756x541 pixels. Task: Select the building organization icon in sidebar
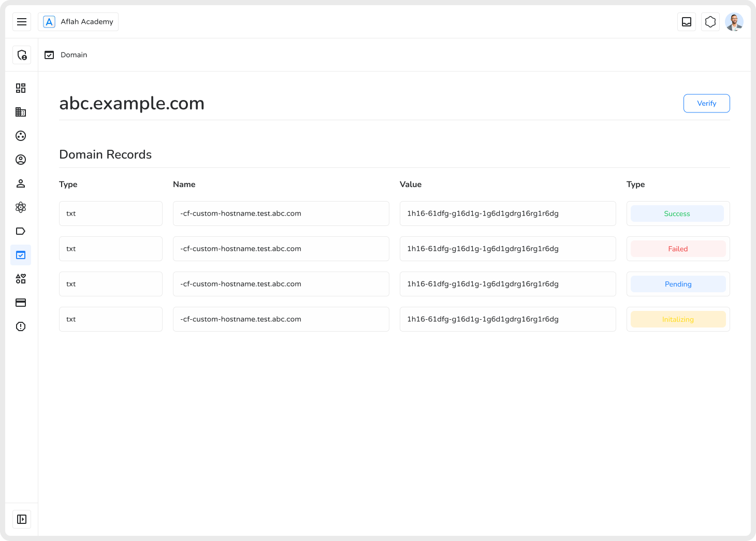click(x=21, y=112)
